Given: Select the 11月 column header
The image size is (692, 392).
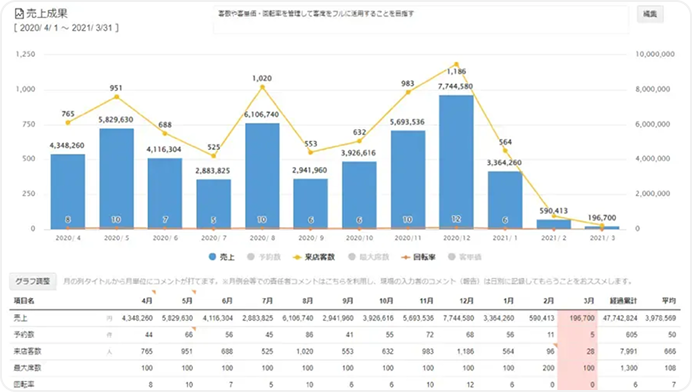Looking at the screenshot, I should point(426,301).
